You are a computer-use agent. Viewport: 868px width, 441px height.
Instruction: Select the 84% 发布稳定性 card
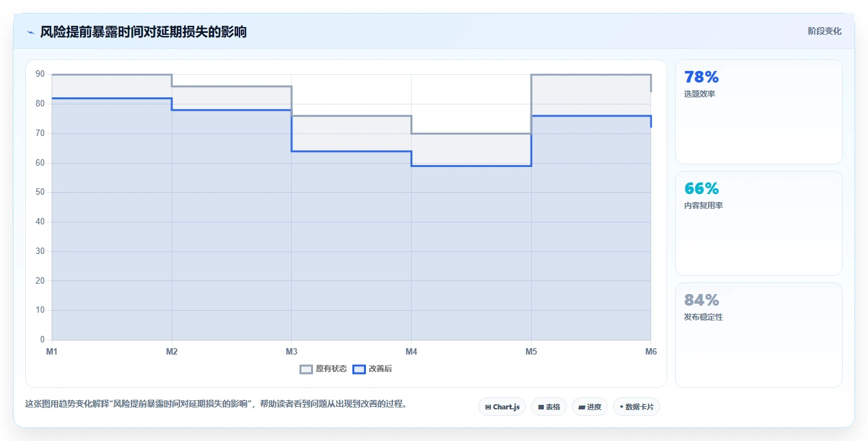759,335
